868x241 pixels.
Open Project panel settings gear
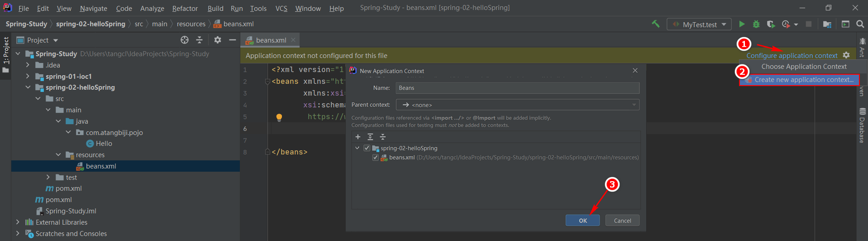(218, 40)
